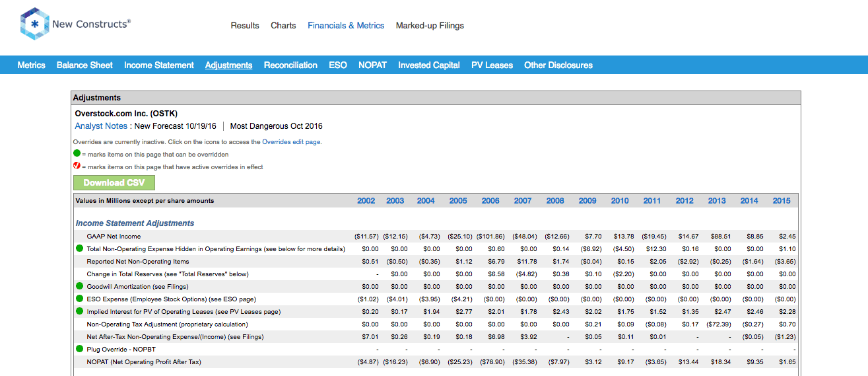
Task: Open the Results top navigation item
Action: pyautogui.click(x=245, y=26)
